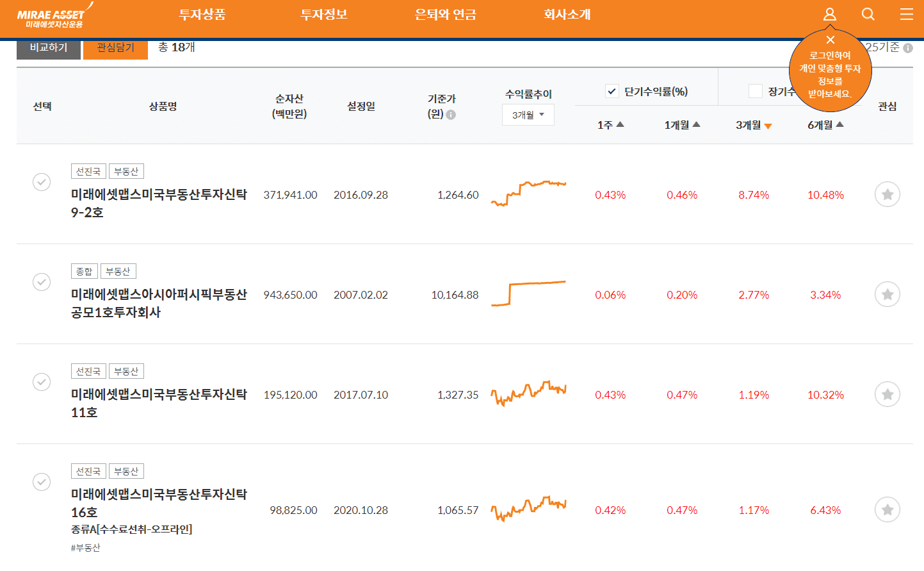Click base price 10,164.88
Screen dimensions: 924x571
click(x=455, y=295)
